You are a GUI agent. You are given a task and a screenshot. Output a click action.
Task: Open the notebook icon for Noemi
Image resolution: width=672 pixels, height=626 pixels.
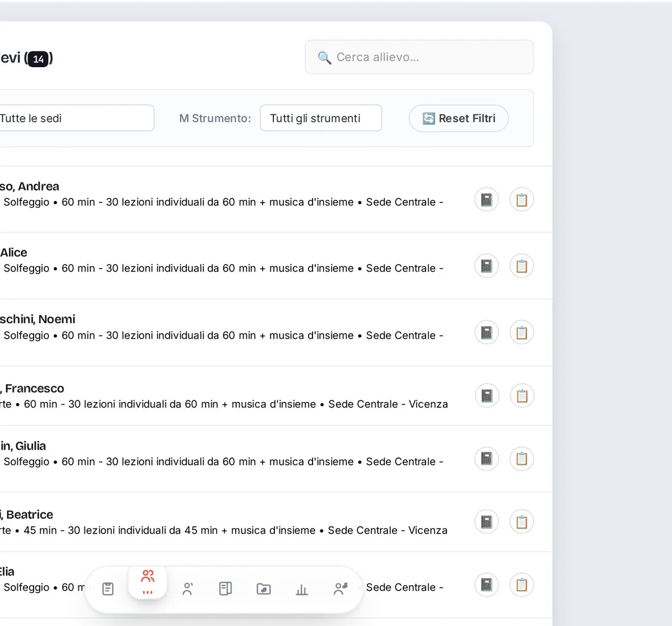[487, 333]
